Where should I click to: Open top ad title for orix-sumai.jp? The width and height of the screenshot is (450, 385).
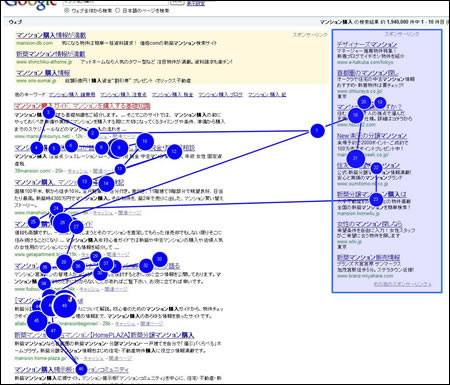[x=43, y=73]
